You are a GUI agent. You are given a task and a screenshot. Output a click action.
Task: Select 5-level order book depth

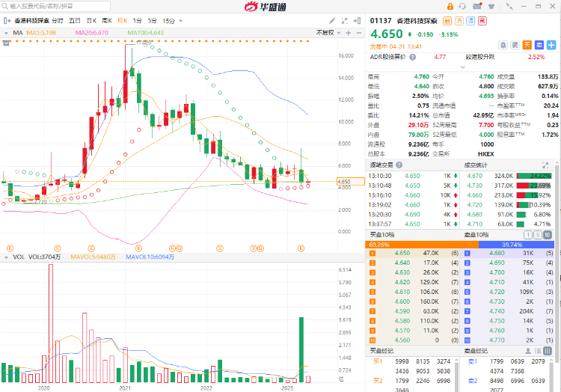(x=539, y=235)
